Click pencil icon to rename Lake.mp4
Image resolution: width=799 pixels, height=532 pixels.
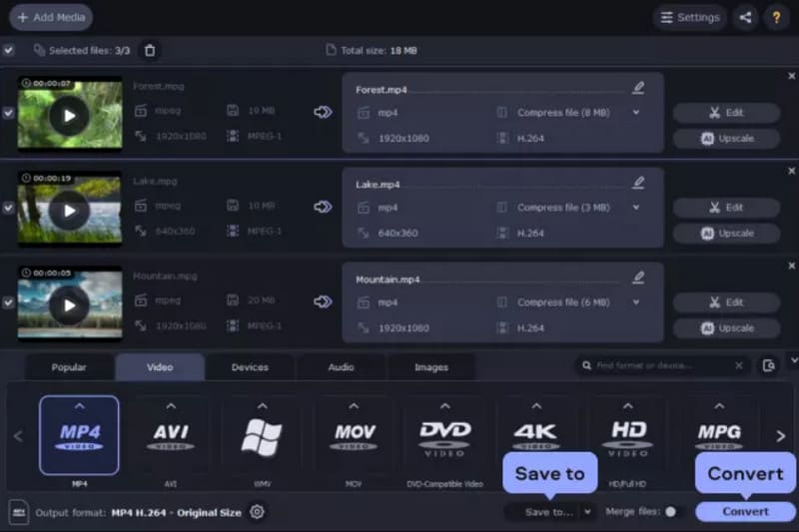coord(638,183)
